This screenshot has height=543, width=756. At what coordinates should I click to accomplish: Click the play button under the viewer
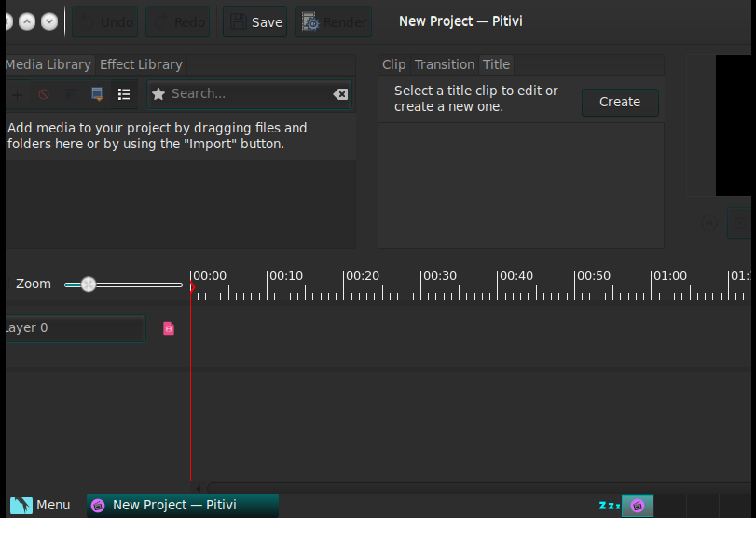click(739, 223)
